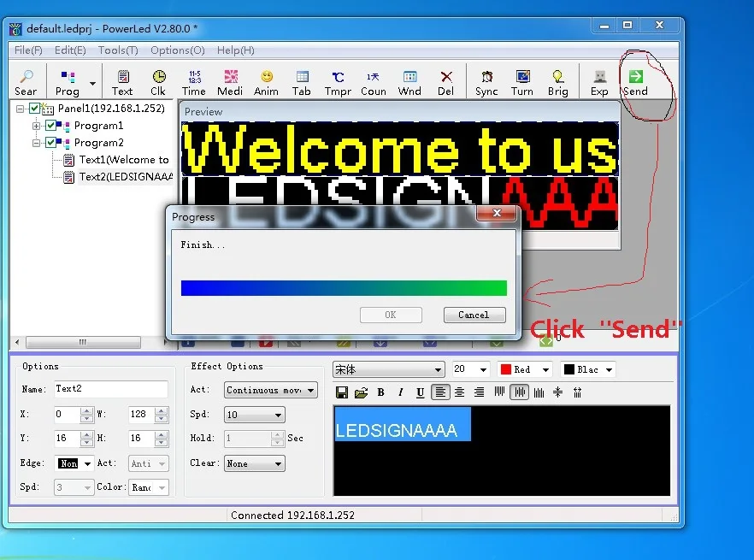Viewport: 754px width, 560px height.
Task: Increase the W width stepper
Action: click(x=162, y=410)
